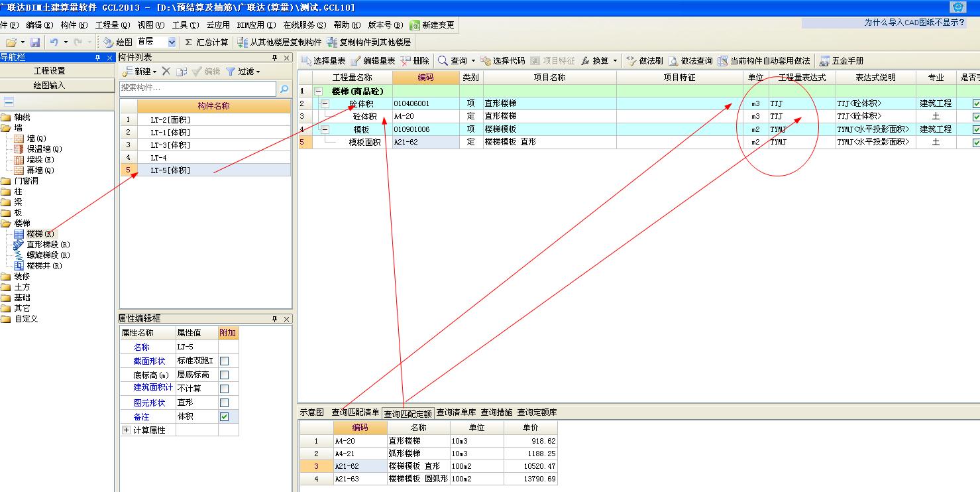Collapse the 楼梯(商品砼) row
980x492 pixels.
[319, 91]
